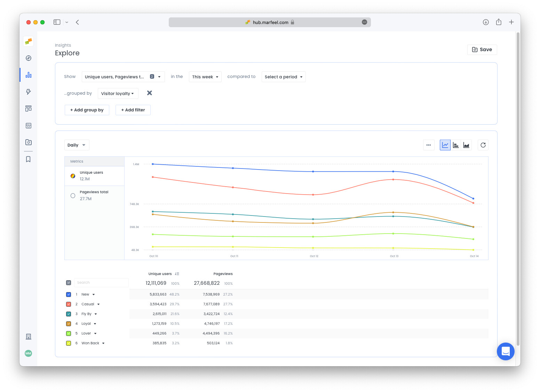This screenshot has height=392, width=540.
Task: Open the compass Discover icon in sidebar
Action: pos(29,58)
